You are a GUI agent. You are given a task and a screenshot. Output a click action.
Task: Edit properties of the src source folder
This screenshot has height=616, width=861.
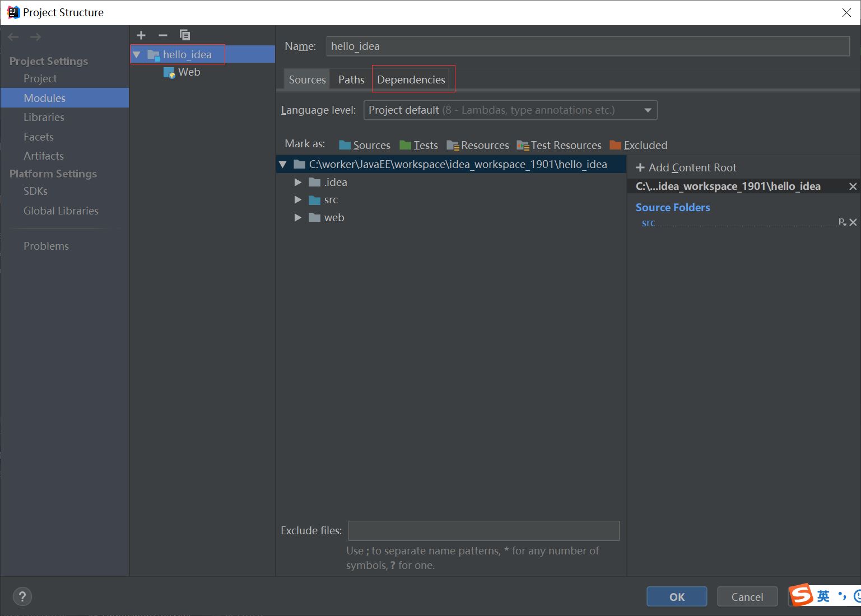click(842, 222)
